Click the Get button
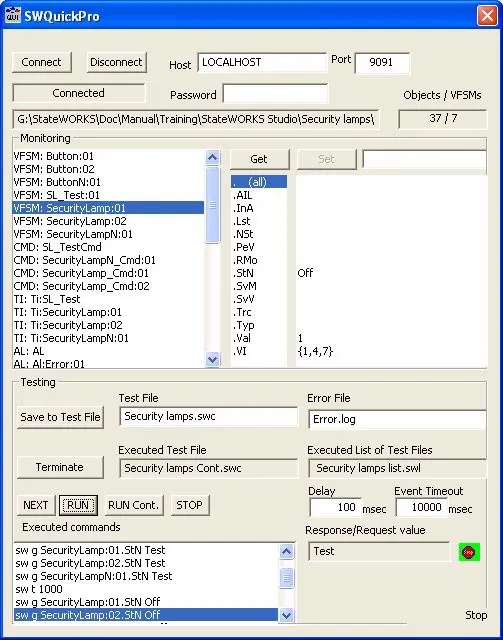503x640 pixels. coord(259,159)
